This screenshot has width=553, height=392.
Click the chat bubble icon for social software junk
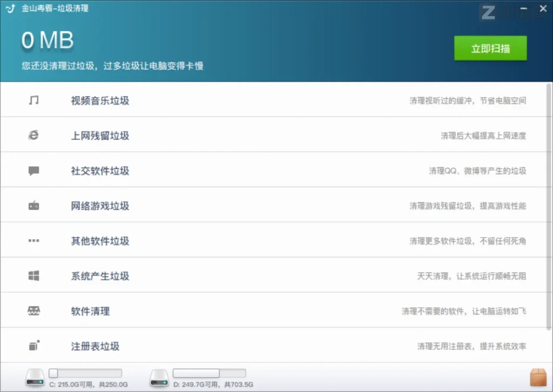point(33,170)
